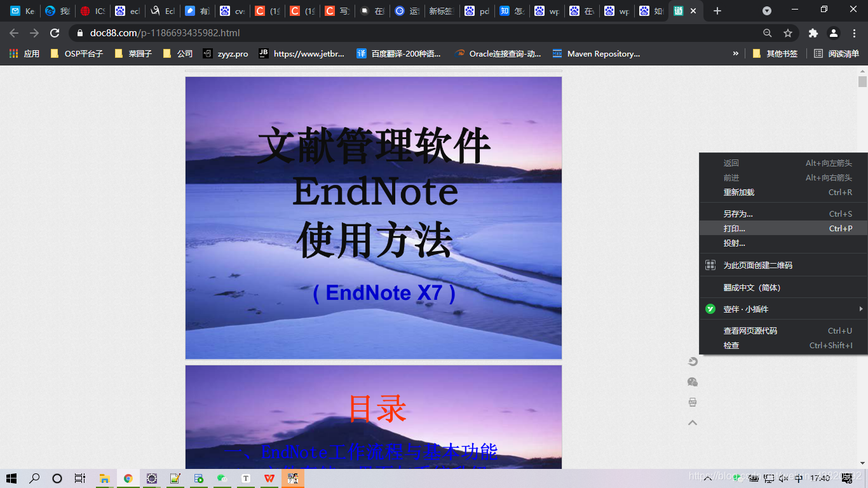
Task: Click the page vertical scrollbar thumb
Action: [862, 81]
